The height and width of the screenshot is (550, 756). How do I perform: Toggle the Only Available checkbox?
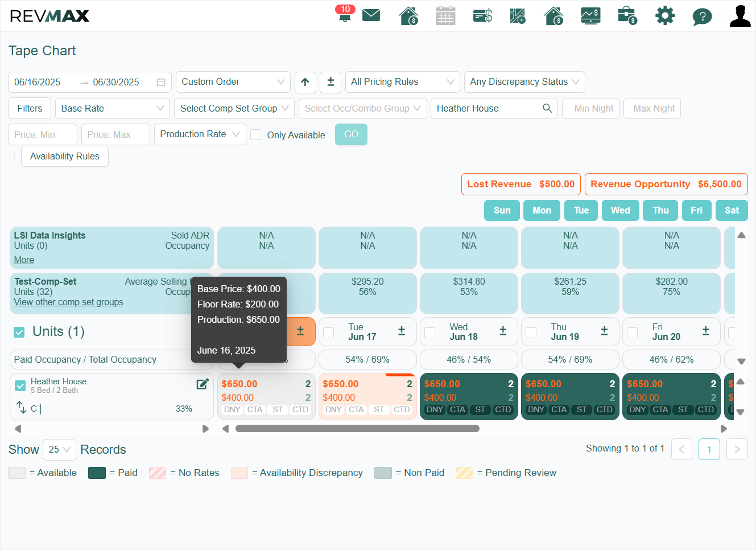(x=256, y=134)
